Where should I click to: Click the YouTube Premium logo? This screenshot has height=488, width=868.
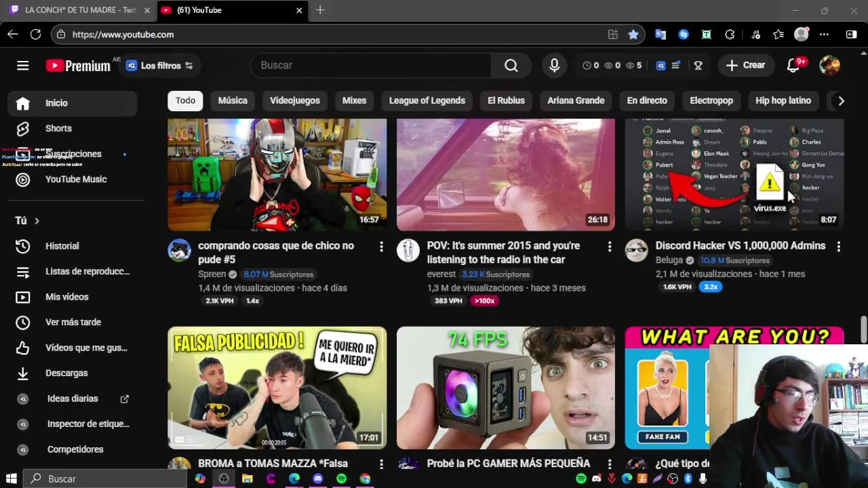click(x=78, y=66)
